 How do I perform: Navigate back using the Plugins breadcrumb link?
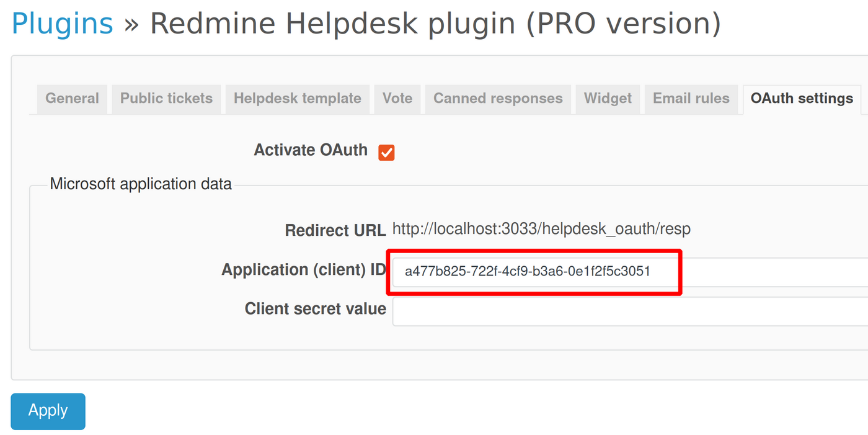(x=61, y=23)
